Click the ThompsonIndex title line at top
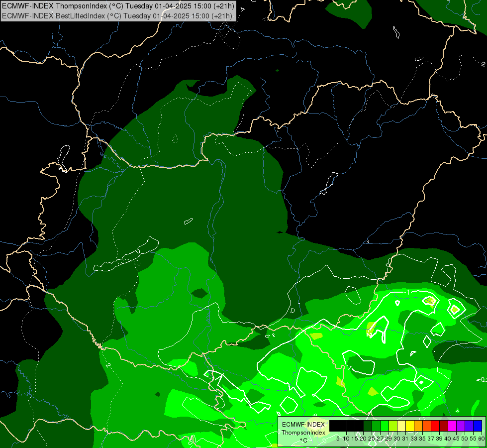The width and height of the screenshot is (487, 448). coord(118,6)
